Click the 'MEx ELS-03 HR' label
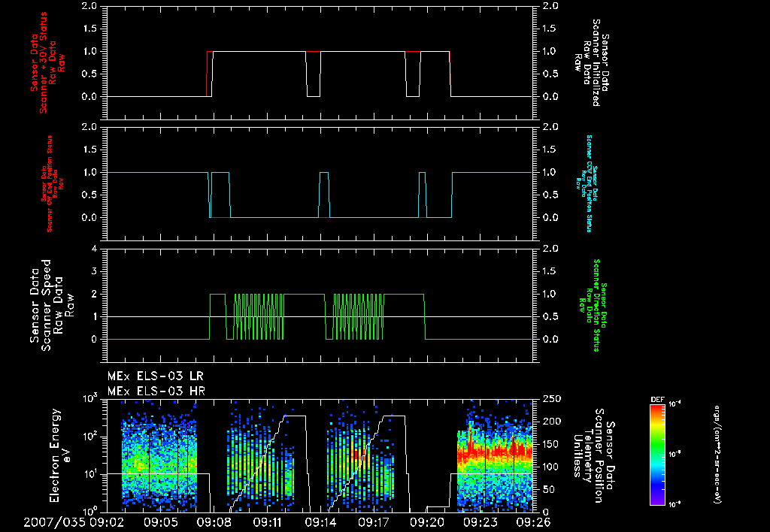Image resolution: width=770 pixels, height=532 pixels. tap(156, 391)
